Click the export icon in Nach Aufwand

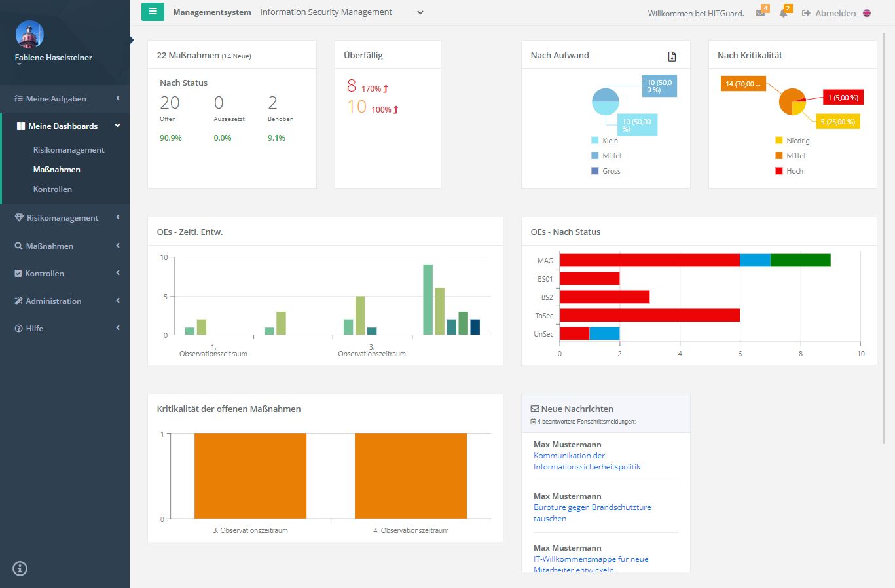coord(672,56)
